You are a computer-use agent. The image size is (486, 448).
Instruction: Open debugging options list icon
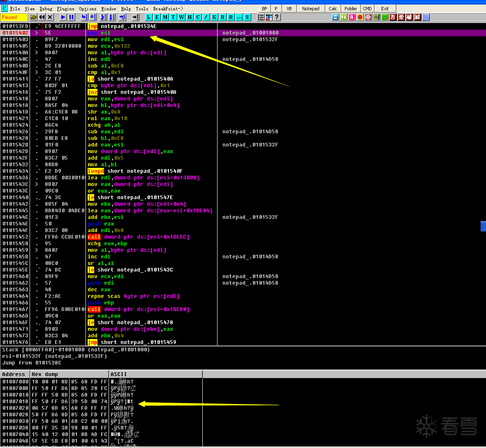click(261, 17)
